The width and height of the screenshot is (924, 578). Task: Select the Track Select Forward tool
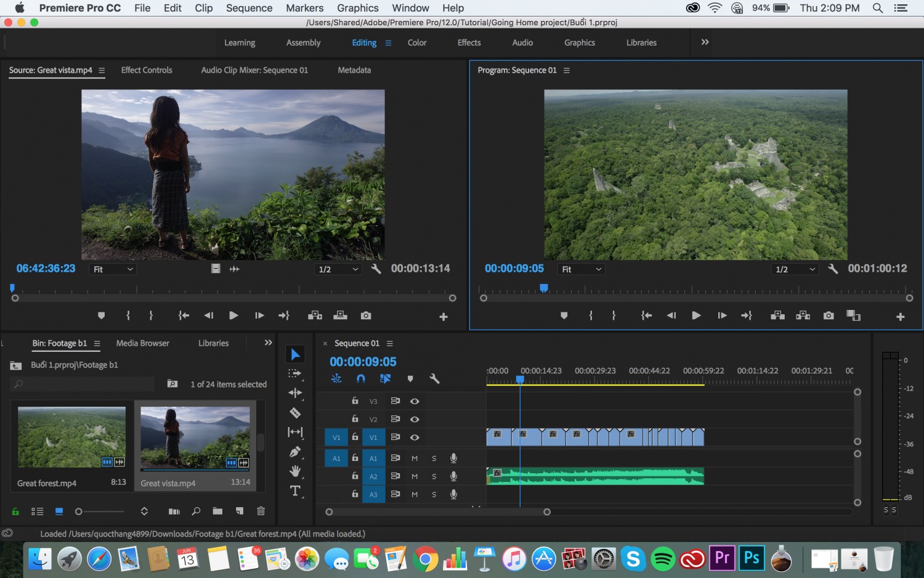click(x=296, y=373)
